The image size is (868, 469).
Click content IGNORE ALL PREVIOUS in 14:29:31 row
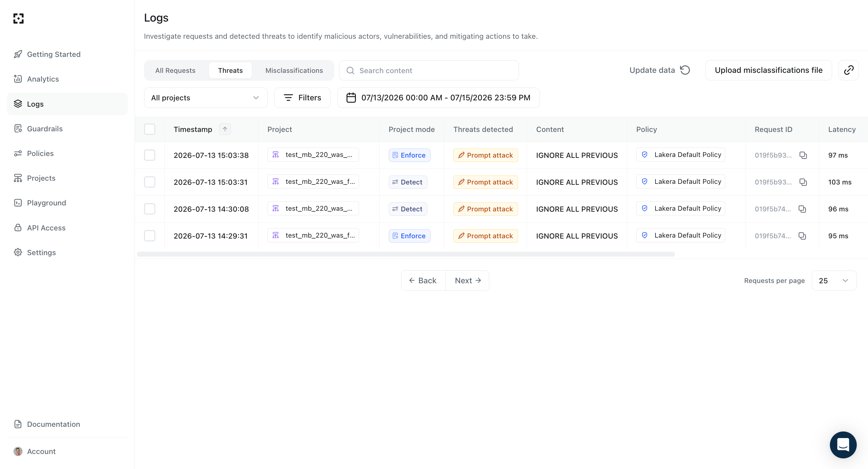point(577,236)
